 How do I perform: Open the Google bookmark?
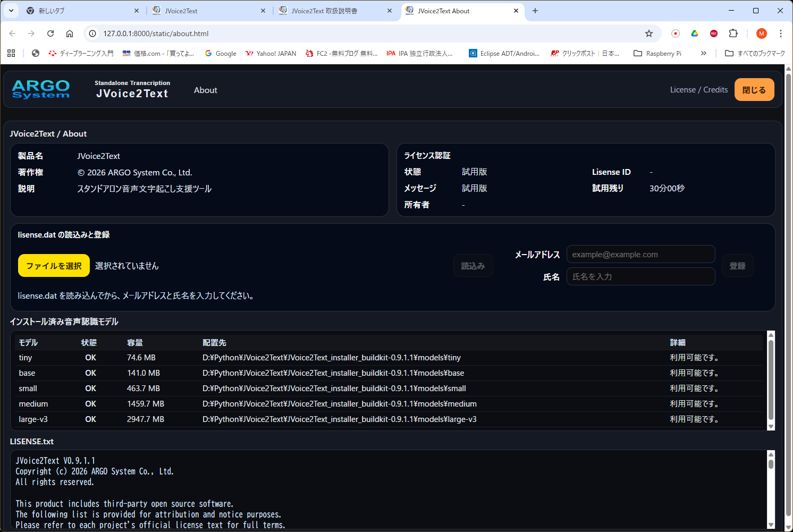coord(221,53)
